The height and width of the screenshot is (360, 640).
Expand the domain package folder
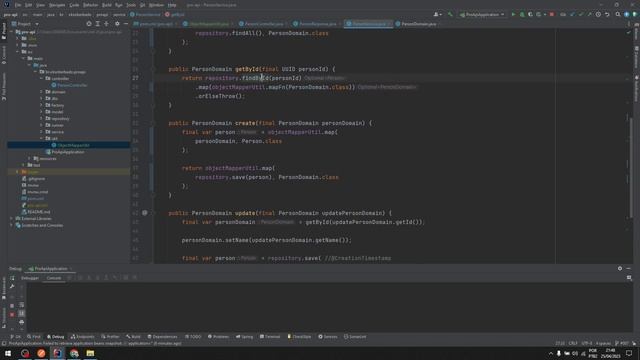click(x=41, y=92)
